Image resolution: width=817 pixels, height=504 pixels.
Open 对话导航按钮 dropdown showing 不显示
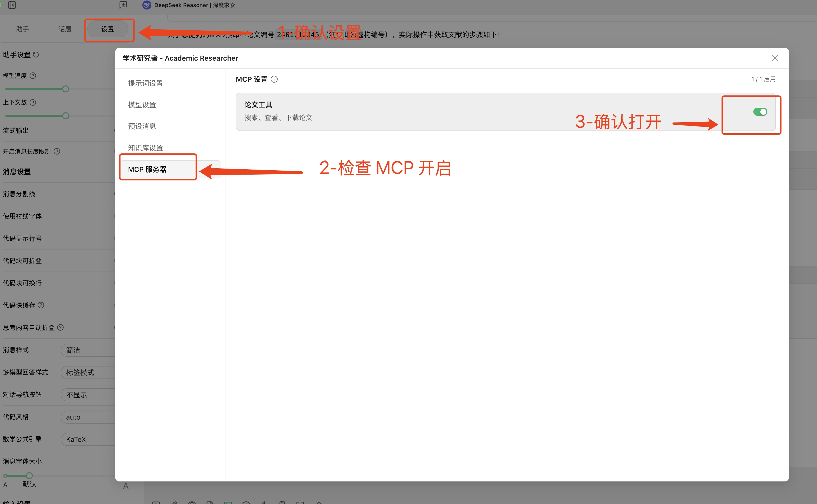[88, 395]
